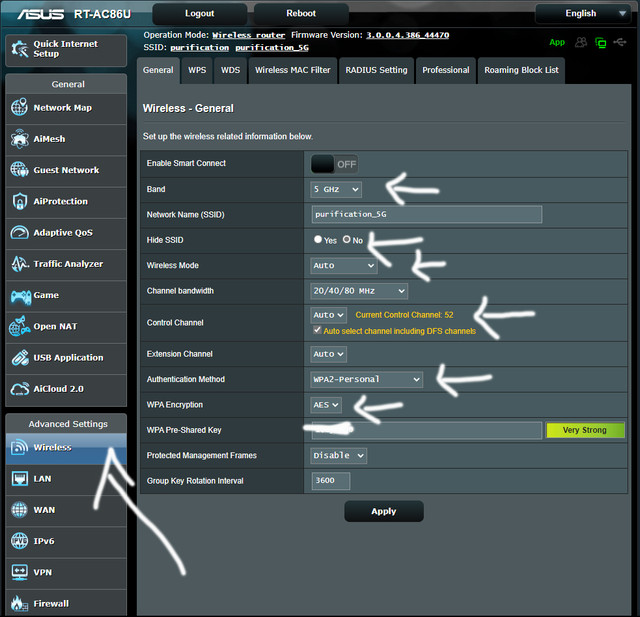Click the Open NAT icon

tap(20, 326)
